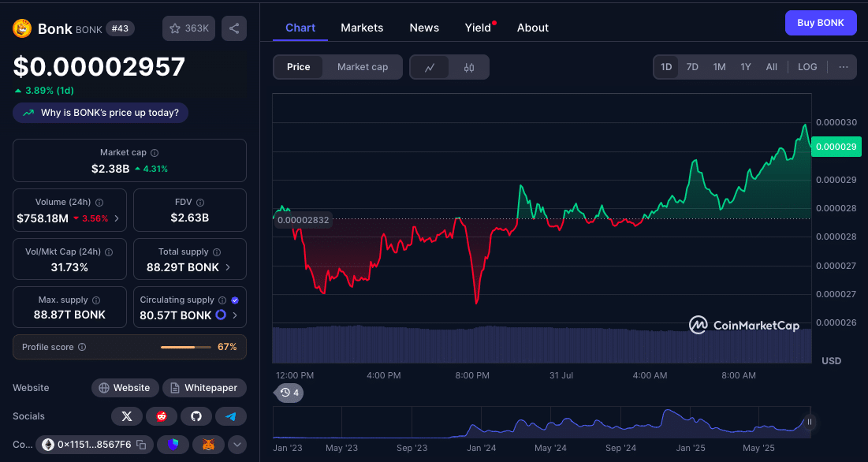Click Volume (24h) info icon

coord(99,203)
